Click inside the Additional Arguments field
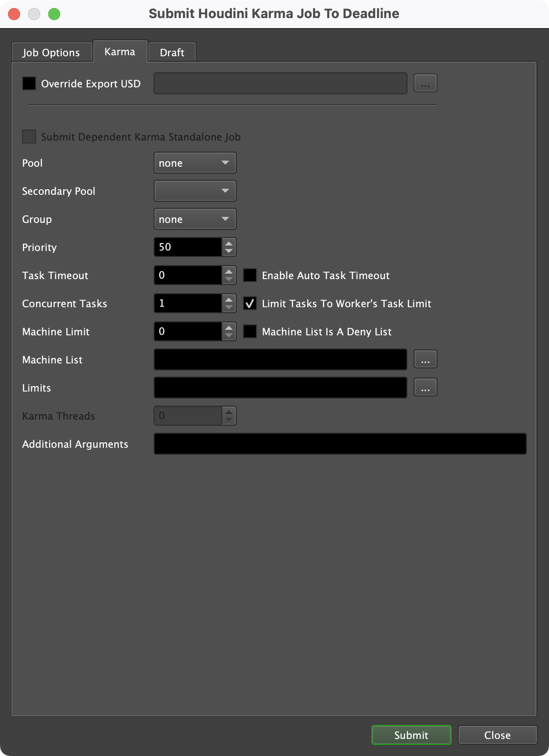Viewport: 549px width, 756px height. pos(340,444)
